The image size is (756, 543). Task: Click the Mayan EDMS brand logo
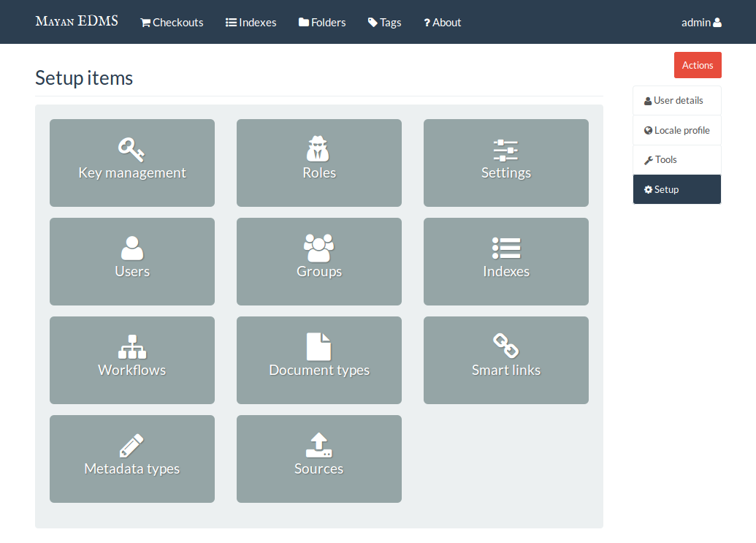(x=77, y=21)
